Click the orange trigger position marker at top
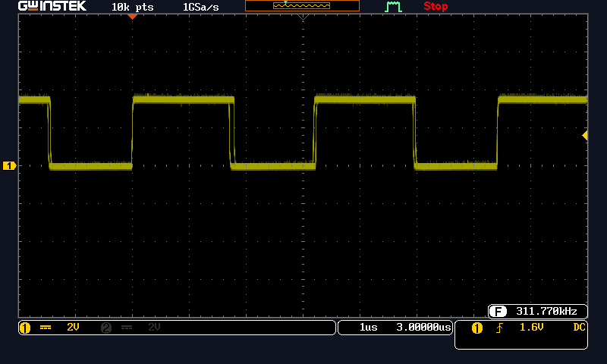 pyautogui.click(x=132, y=16)
